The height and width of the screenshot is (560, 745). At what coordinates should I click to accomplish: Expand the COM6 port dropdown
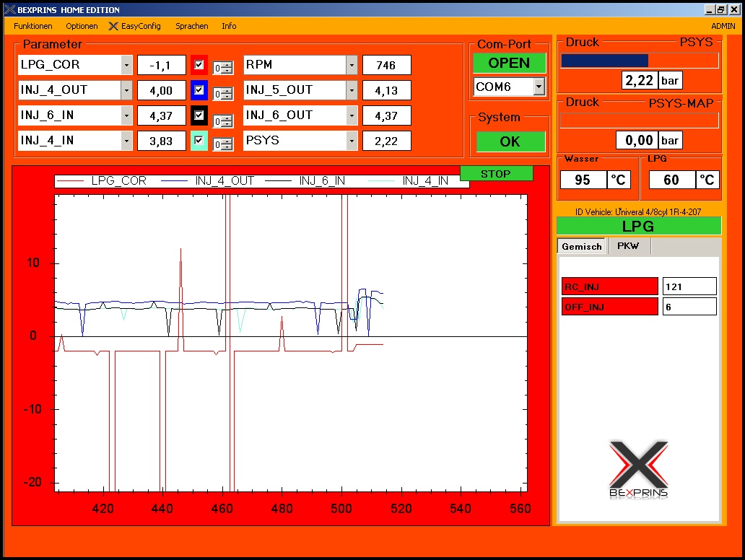(539, 87)
